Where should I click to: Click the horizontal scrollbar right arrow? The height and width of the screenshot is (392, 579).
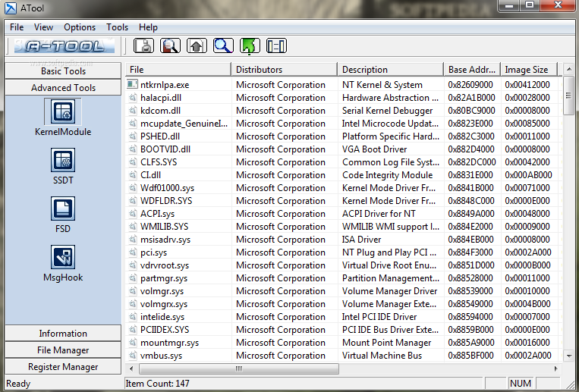tap(556, 368)
